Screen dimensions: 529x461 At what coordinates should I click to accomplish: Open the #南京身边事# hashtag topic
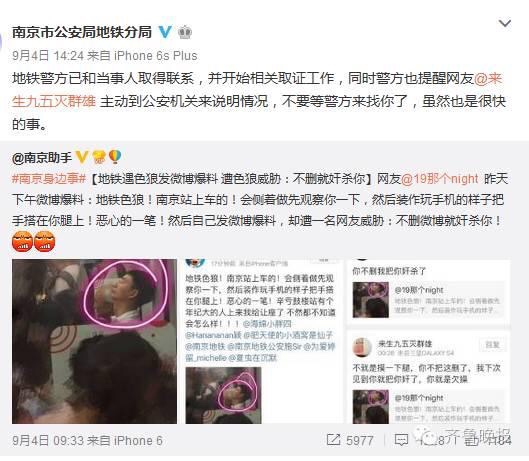tap(49, 179)
